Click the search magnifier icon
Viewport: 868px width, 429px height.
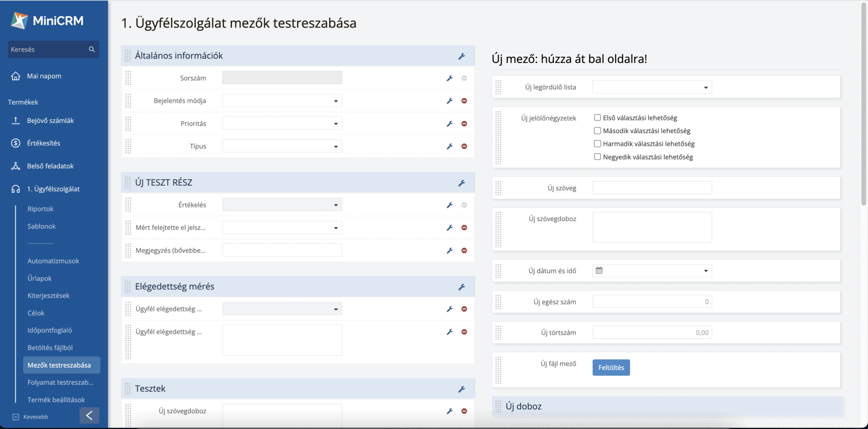[x=92, y=49]
